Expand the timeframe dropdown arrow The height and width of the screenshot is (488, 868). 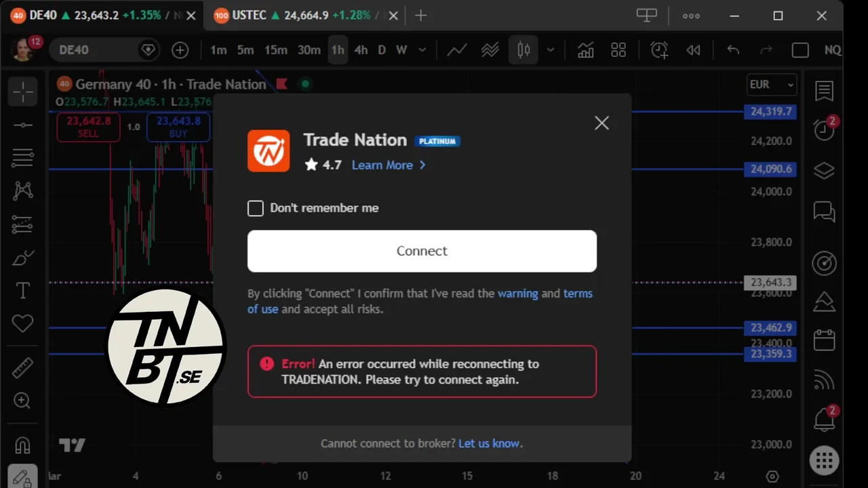point(422,49)
